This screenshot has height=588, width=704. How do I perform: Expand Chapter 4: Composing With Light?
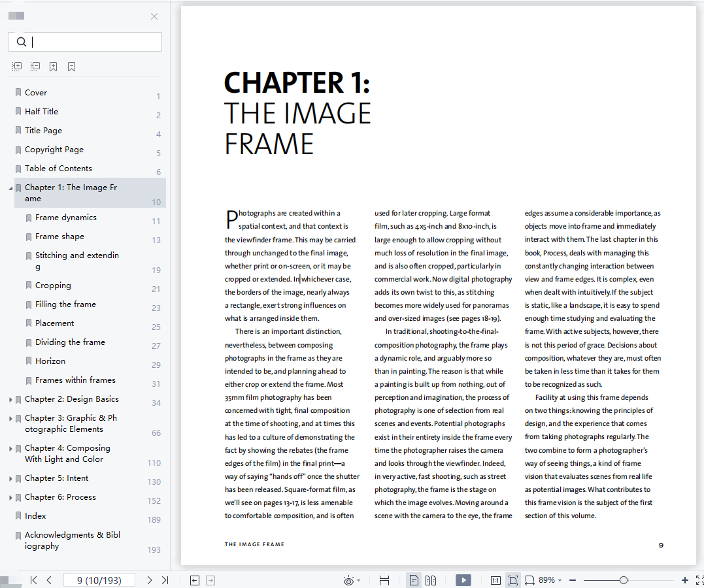10,448
